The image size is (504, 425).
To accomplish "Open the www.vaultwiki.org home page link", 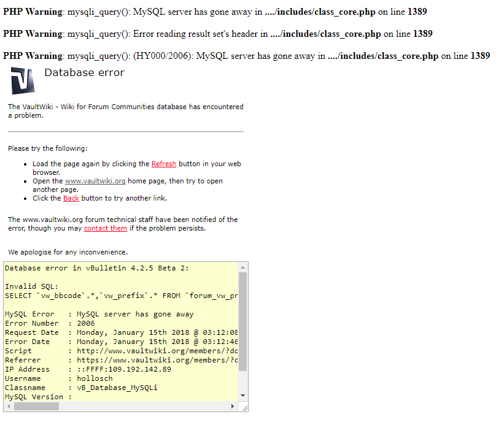I will tap(95, 181).
